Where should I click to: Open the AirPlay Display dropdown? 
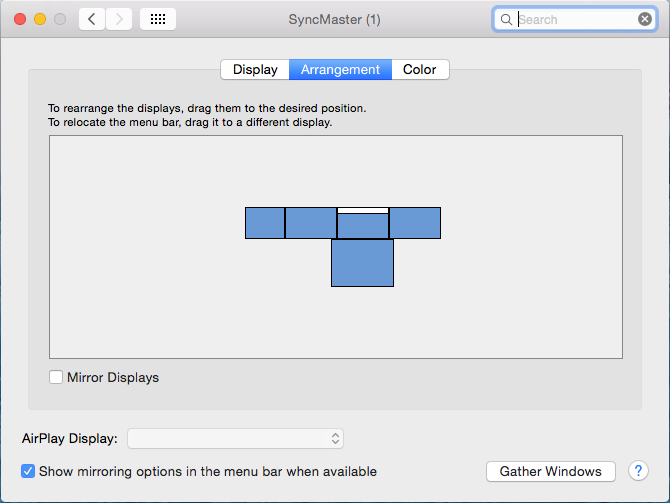pos(235,438)
